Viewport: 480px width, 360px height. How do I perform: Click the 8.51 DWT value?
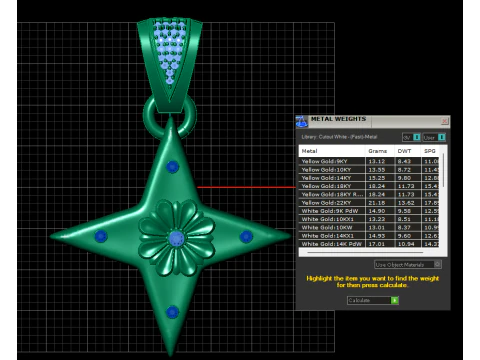coord(404,219)
